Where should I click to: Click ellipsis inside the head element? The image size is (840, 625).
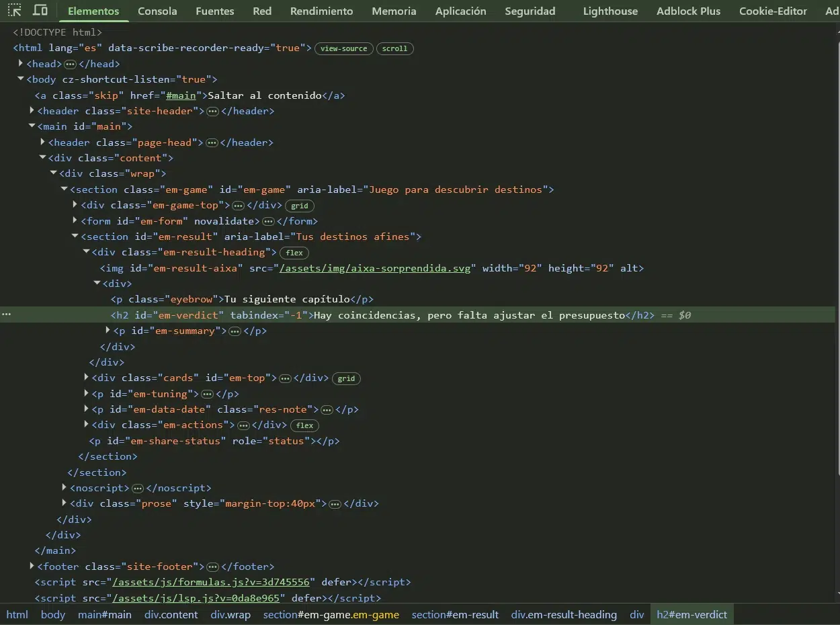71,65
